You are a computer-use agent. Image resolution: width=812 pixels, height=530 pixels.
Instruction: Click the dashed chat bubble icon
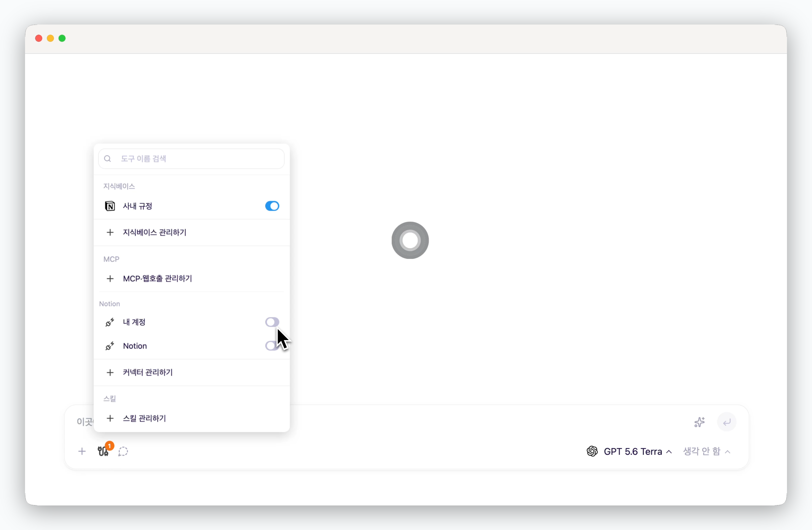click(x=123, y=451)
